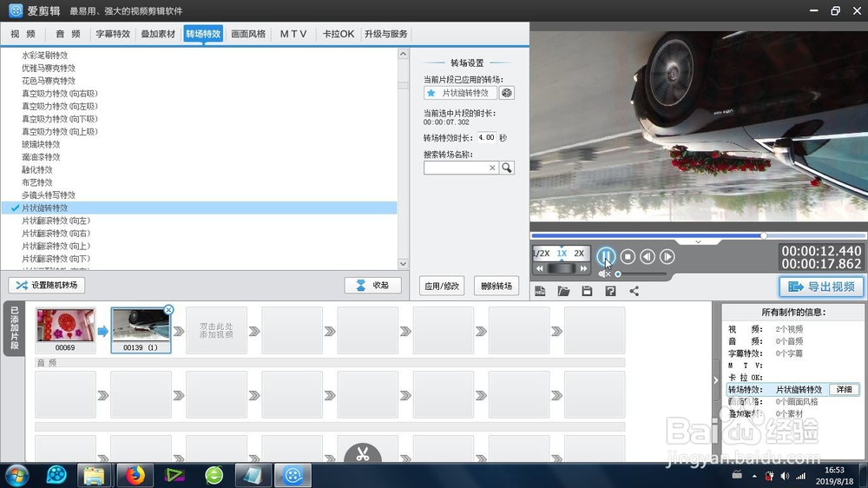Screen dimensions: 868x488
Task: Click the 应用/修改 button
Action: (x=442, y=287)
